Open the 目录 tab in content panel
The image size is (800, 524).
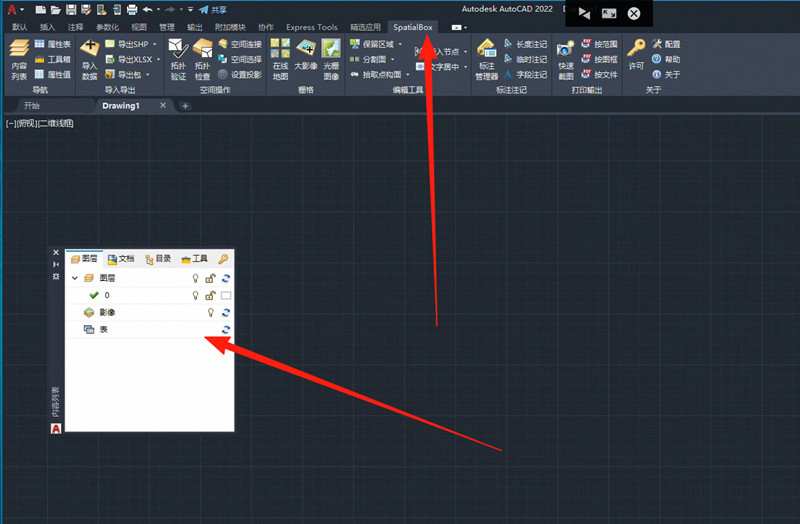pos(158,259)
